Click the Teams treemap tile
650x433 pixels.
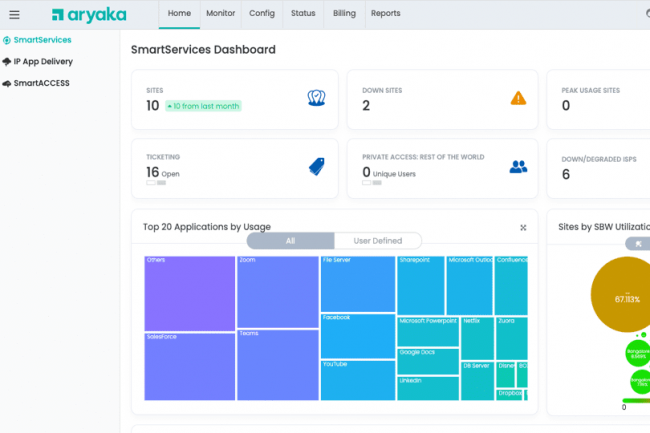[278, 365]
